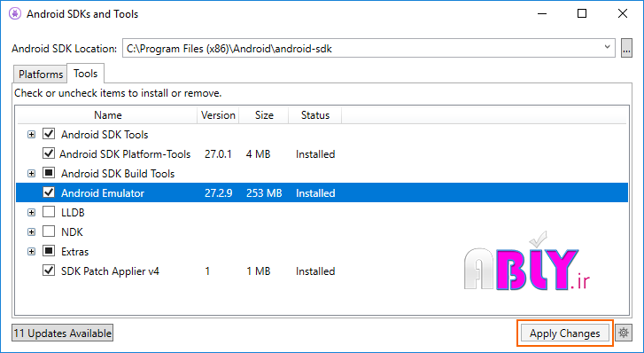The height and width of the screenshot is (353, 644).
Task: Expand the Android SDK Build Tools node
Action: (31, 174)
